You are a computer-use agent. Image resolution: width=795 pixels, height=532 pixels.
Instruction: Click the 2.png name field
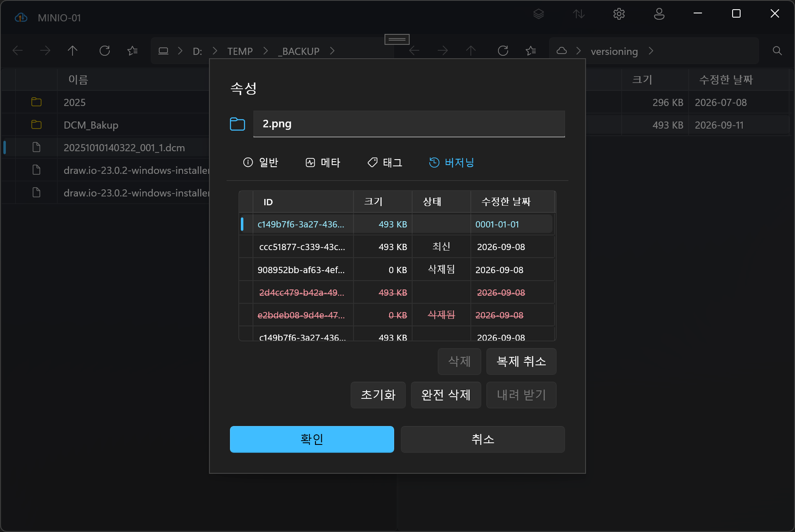409,124
